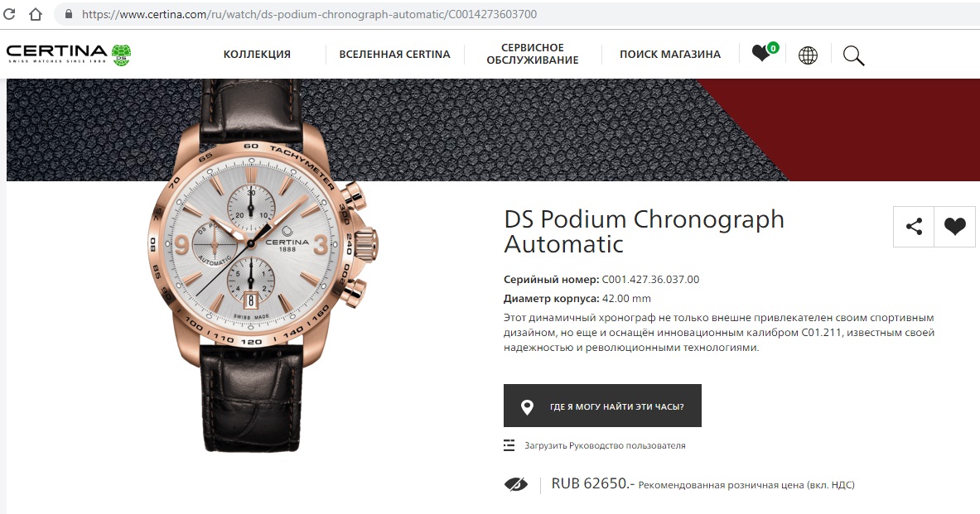Click the browser reload icon
The image size is (980, 514).
pyautogui.click(x=9, y=14)
